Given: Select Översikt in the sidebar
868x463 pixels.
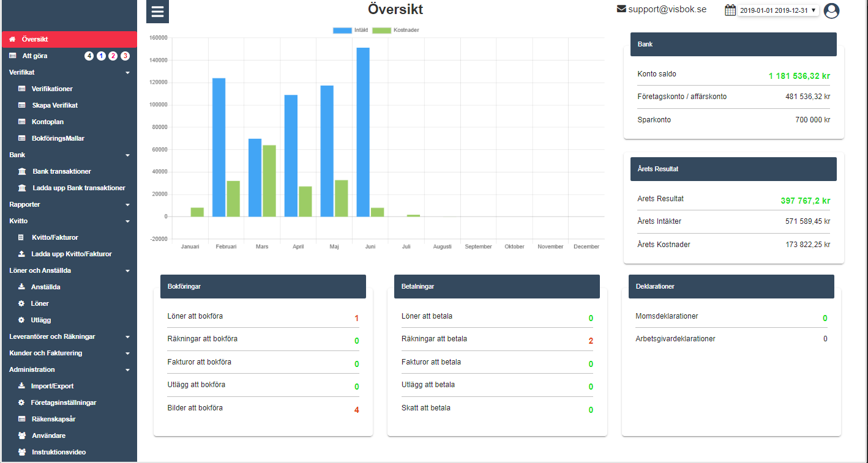Looking at the screenshot, I should 35,39.
